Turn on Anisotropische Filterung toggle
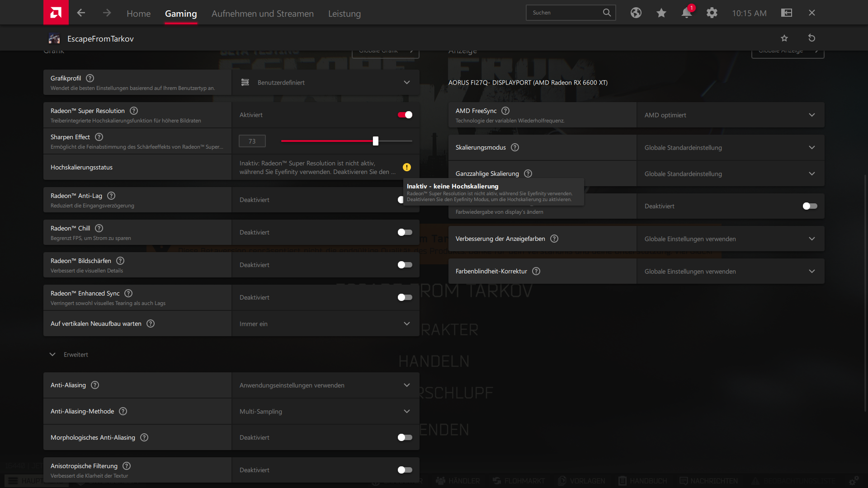 tap(405, 470)
